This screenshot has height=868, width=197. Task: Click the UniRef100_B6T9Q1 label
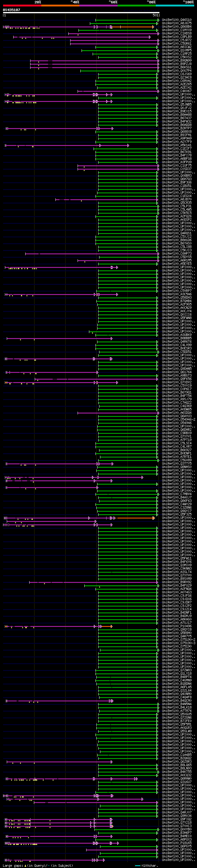(177, 392)
